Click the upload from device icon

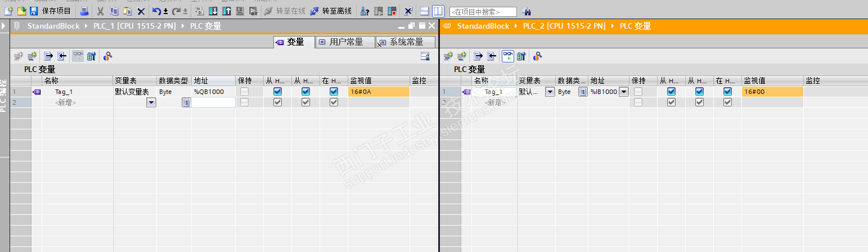tap(227, 11)
